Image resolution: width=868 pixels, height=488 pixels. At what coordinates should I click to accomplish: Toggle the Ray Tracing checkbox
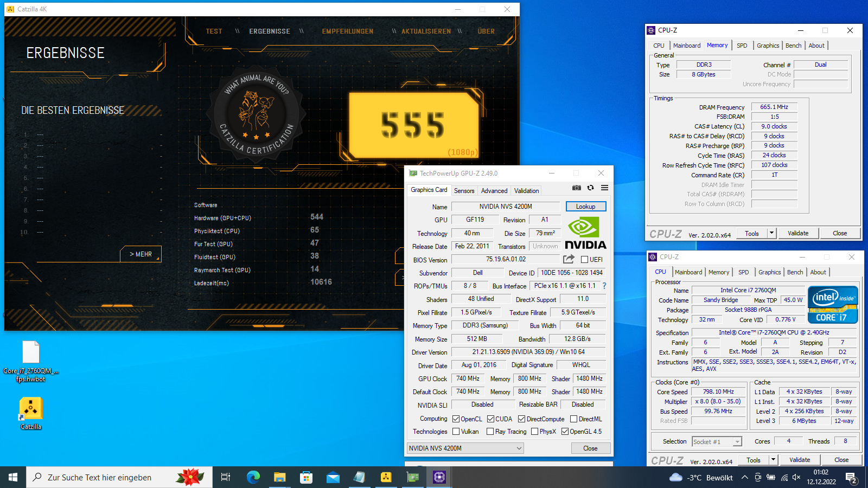[490, 432]
